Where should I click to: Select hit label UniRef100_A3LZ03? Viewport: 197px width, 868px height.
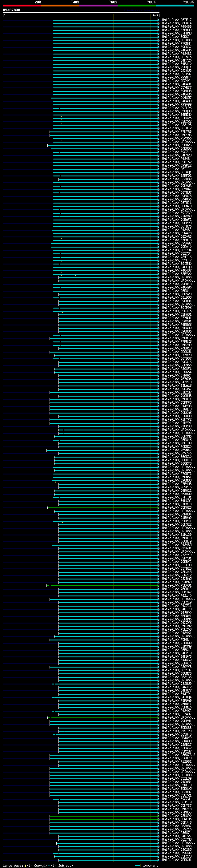point(176,629)
